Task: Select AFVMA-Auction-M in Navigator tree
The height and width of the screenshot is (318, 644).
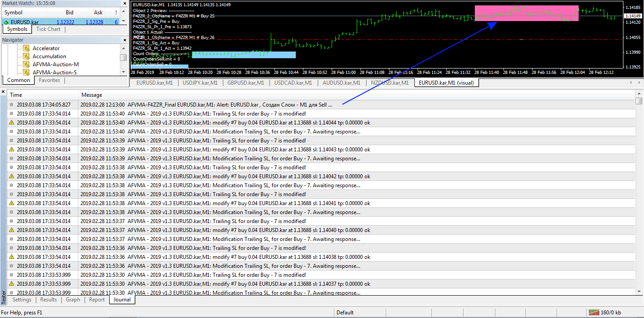Action: click(x=55, y=64)
